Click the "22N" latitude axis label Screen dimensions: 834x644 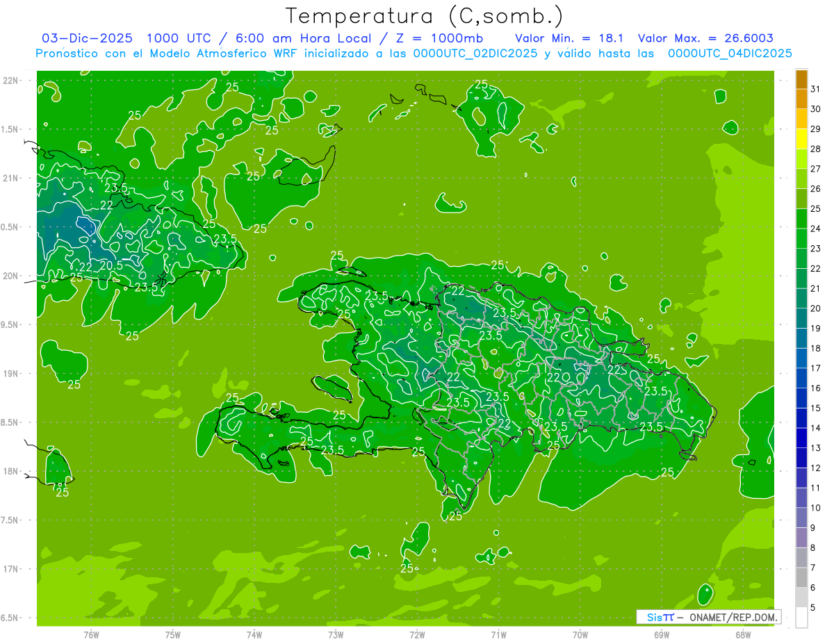pos(12,80)
